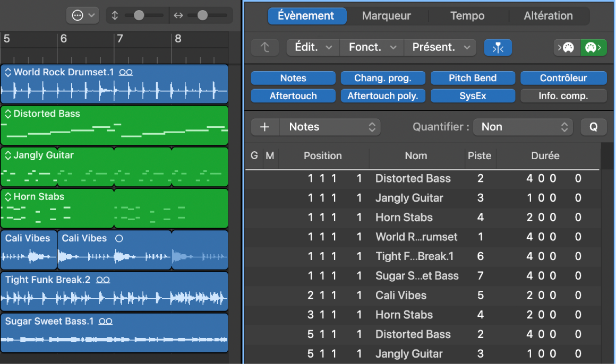Click the MIDI In palette icon button
The image size is (616, 364).
566,48
